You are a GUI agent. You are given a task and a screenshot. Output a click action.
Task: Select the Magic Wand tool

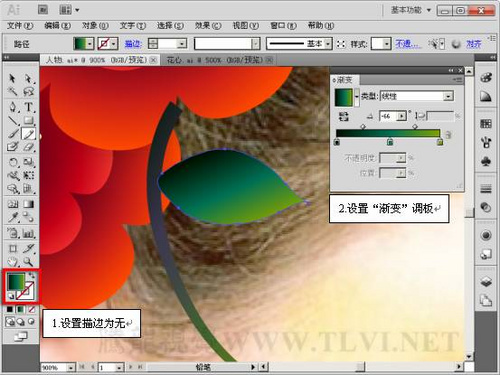(x=13, y=91)
